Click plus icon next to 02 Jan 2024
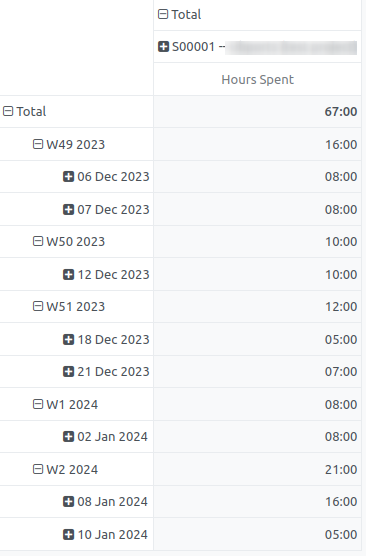This screenshot has width=366, height=556. pyautogui.click(x=68, y=437)
